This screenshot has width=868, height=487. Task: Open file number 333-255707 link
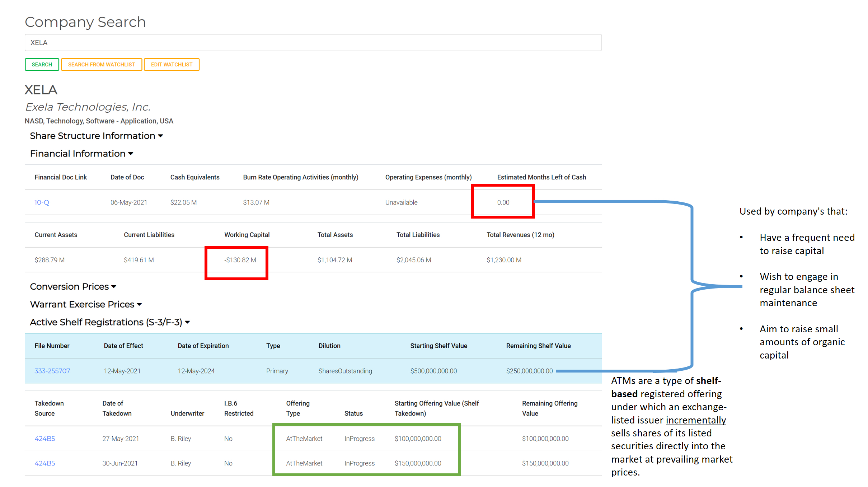[52, 371]
